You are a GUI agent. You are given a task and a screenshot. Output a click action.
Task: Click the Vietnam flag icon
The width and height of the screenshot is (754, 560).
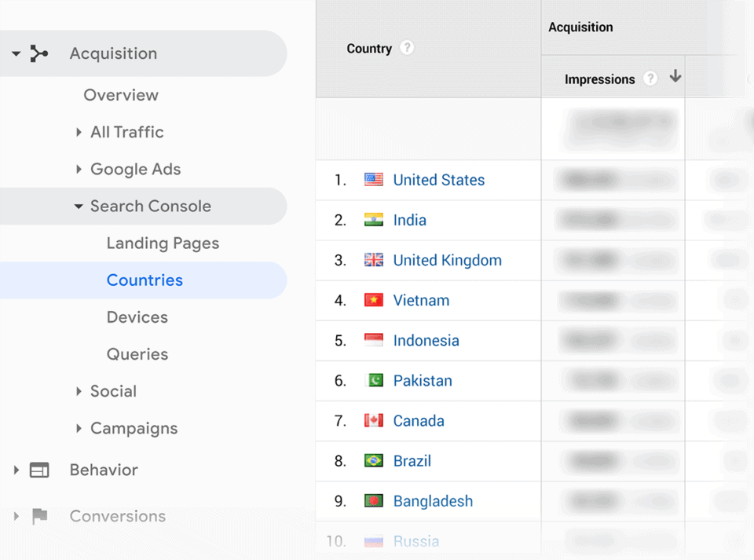click(375, 300)
